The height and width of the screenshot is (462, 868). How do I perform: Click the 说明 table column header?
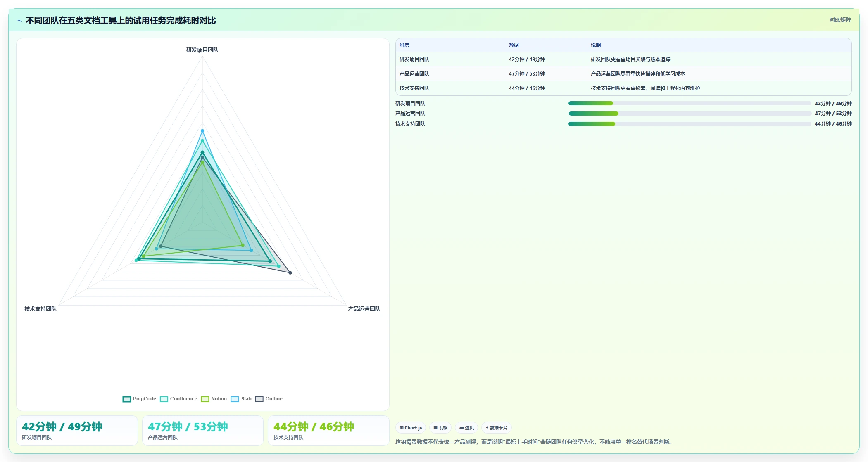[x=596, y=45]
